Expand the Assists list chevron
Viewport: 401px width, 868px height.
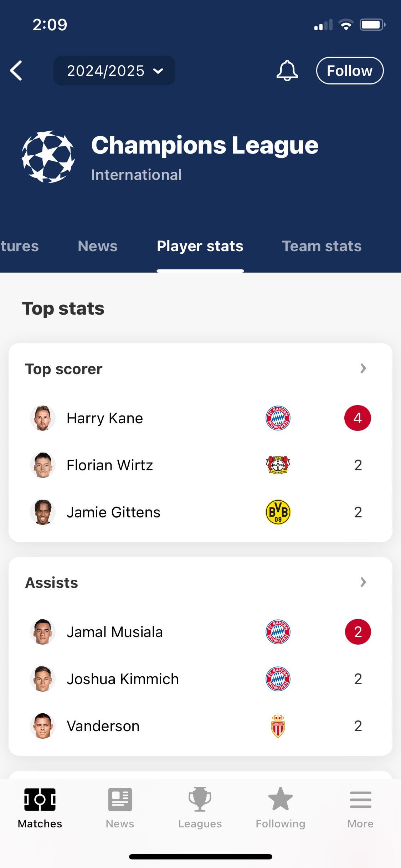click(x=363, y=582)
